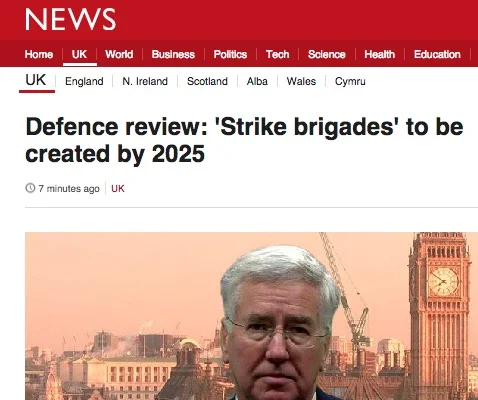Screen dimensions: 478x400
Task: Navigate to the Science section
Action: (x=326, y=54)
